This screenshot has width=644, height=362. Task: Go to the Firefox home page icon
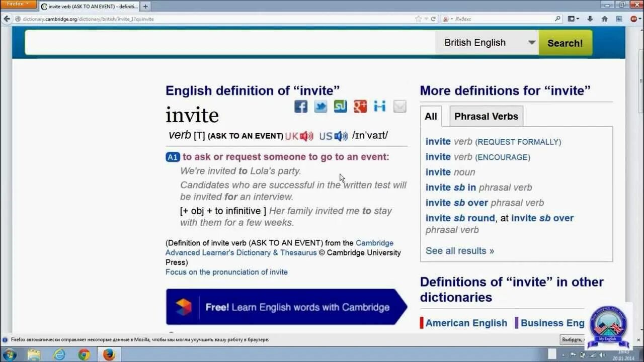click(x=605, y=19)
